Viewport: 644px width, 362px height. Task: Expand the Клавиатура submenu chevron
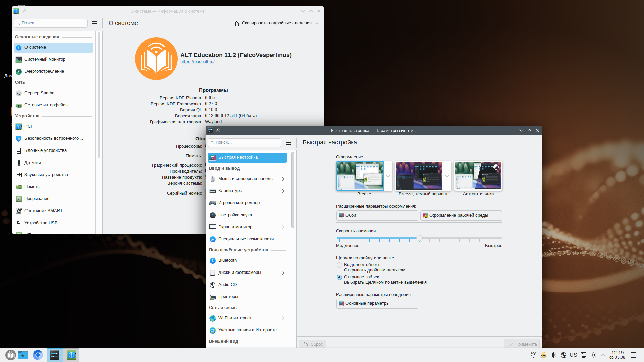click(x=283, y=191)
